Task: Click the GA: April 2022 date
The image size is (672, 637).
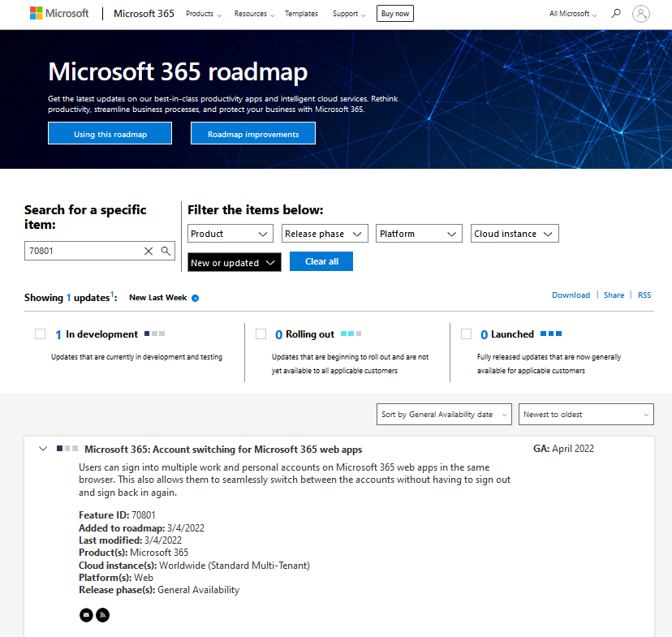Action: point(563,449)
